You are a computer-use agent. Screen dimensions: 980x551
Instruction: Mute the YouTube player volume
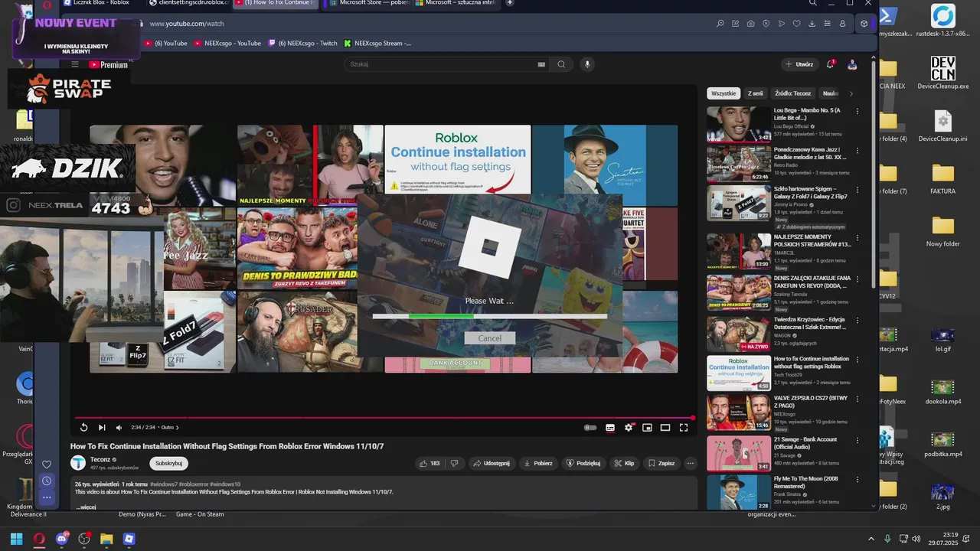(119, 427)
